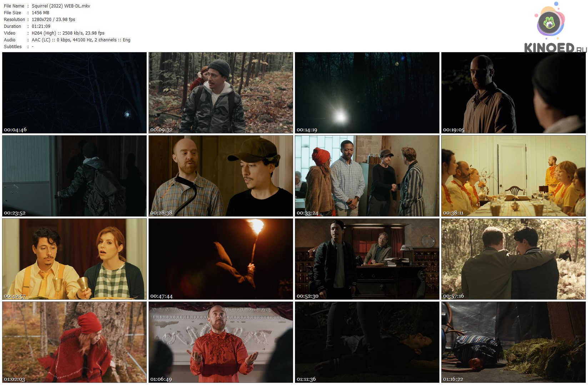Open the forest hiker thumbnail at 00:09:32
The height and width of the screenshot is (385, 588).
(221, 93)
